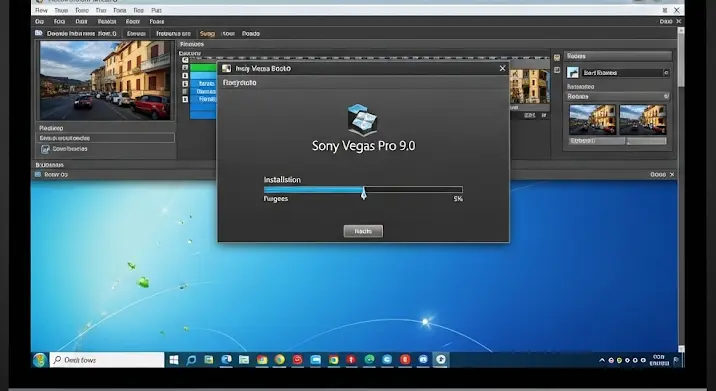
Task: Select the orange highlighted tab in tab row
Action: point(207,33)
